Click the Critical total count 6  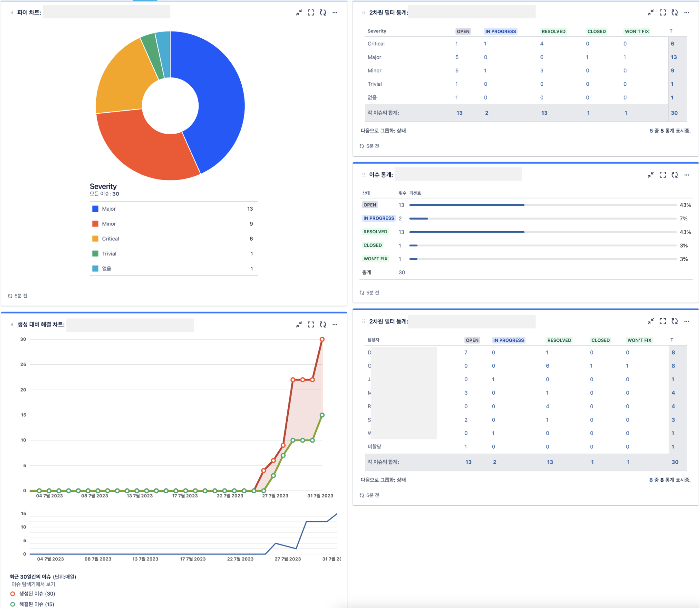[x=672, y=44]
